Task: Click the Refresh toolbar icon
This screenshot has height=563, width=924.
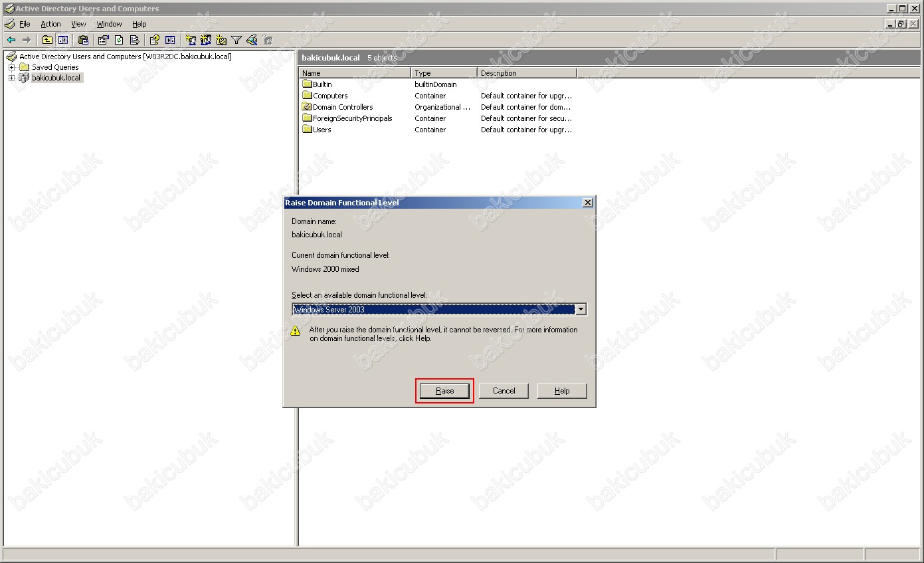Action: click(119, 40)
